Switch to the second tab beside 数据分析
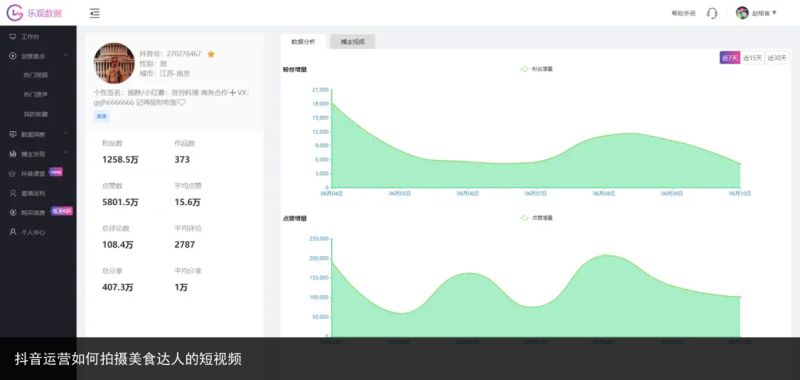The height and width of the screenshot is (380, 800). [353, 42]
